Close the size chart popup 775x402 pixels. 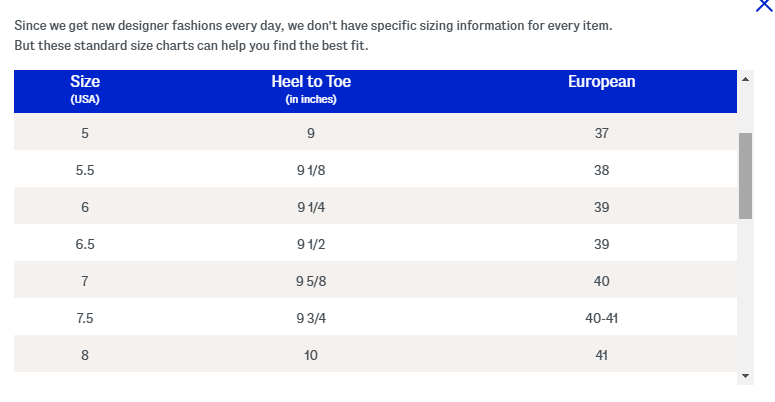763,6
